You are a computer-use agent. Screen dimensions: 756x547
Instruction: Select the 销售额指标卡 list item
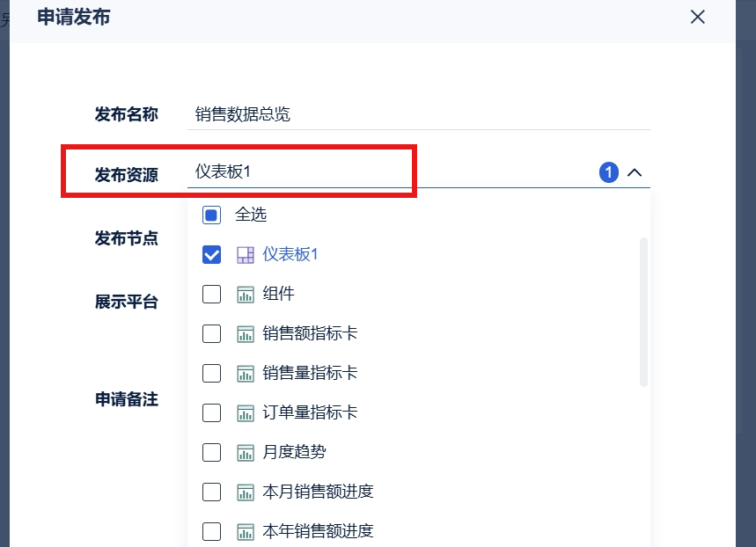point(419,333)
